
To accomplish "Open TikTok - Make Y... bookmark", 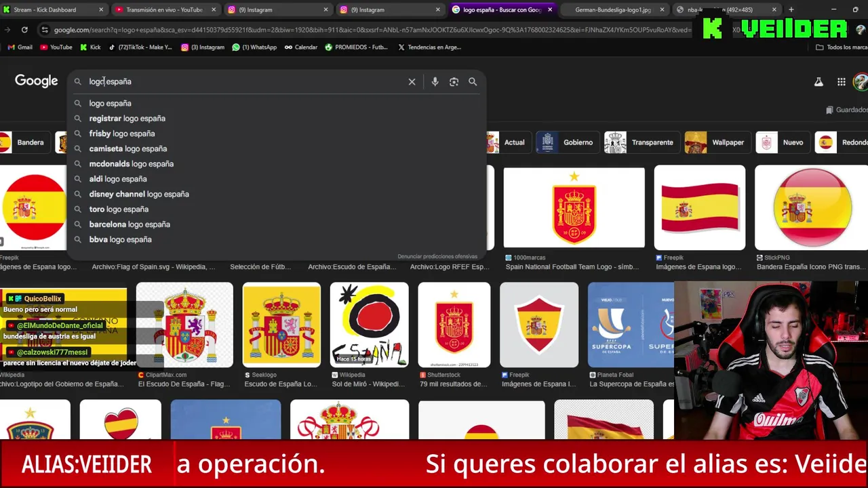I will point(140,47).
